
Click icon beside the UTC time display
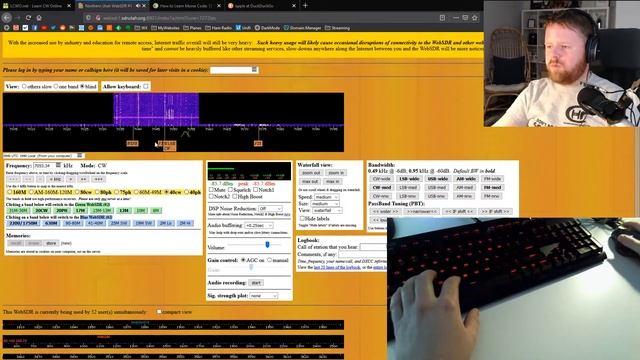(80, 156)
